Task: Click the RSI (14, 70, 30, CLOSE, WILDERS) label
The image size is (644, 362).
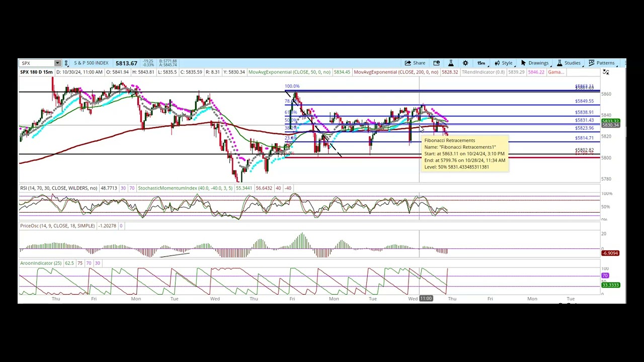Action: click(x=59, y=188)
